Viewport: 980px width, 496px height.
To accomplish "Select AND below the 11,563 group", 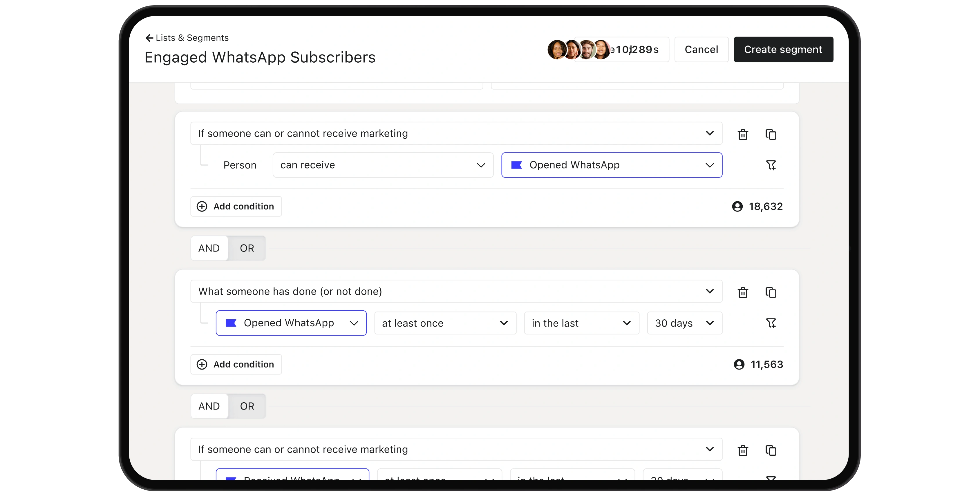I will coord(209,406).
